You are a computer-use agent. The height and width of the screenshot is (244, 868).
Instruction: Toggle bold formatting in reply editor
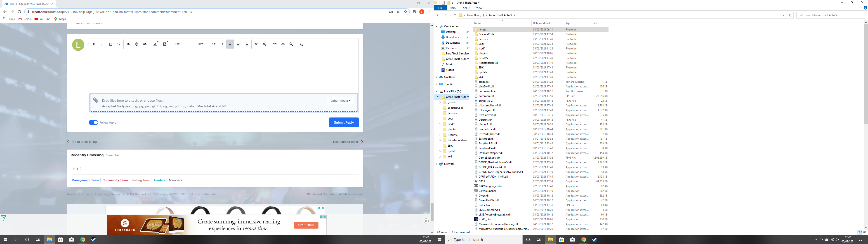94,44
